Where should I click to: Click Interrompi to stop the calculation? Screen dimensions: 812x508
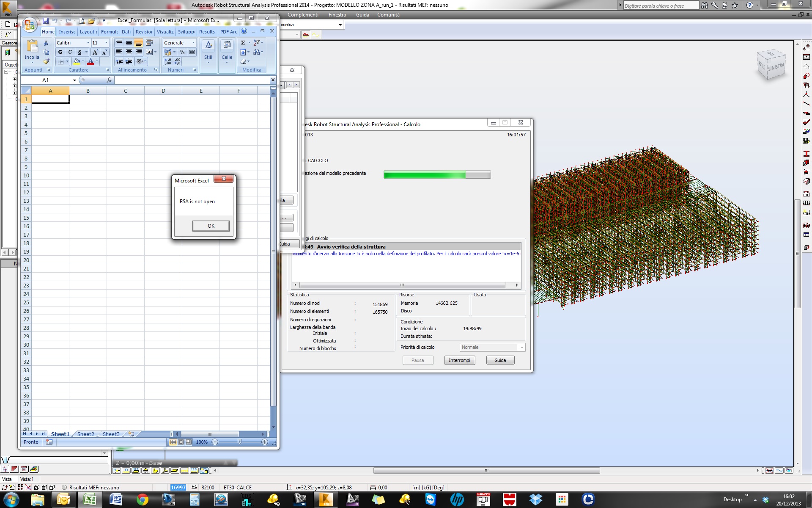point(459,360)
